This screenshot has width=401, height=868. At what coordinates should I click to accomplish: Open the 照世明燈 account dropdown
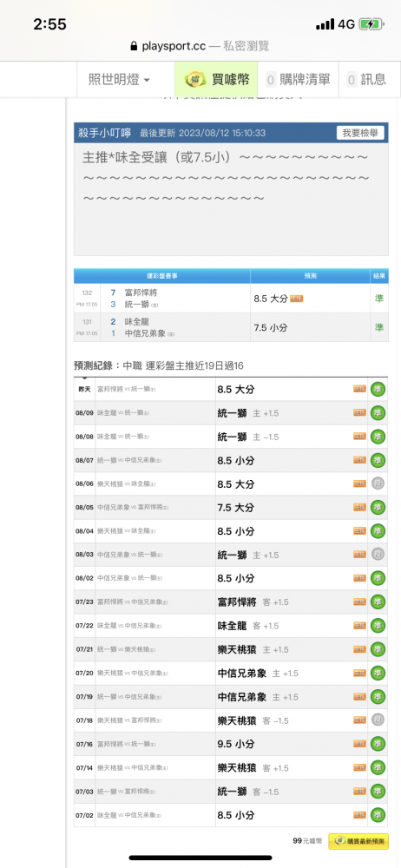pyautogui.click(x=120, y=80)
